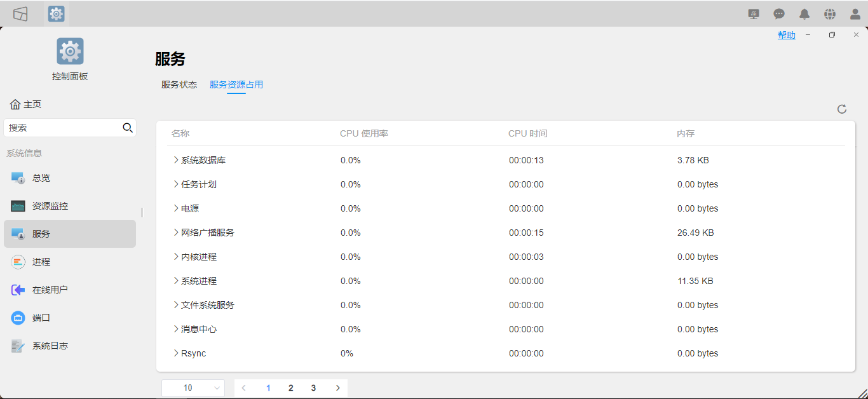Open the 帮助 help link
The image size is (868, 399).
(787, 35)
